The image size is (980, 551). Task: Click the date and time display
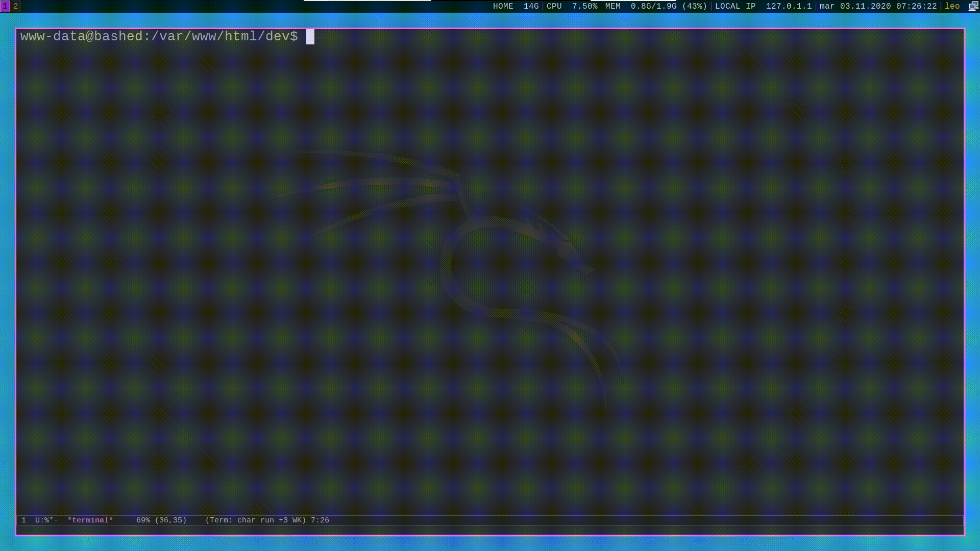[x=878, y=6]
